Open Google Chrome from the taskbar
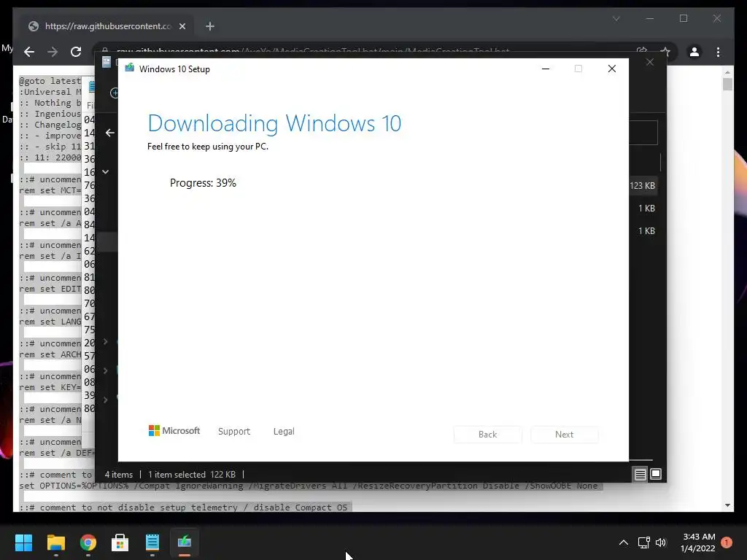This screenshot has height=560, width=747. pyautogui.click(x=88, y=542)
